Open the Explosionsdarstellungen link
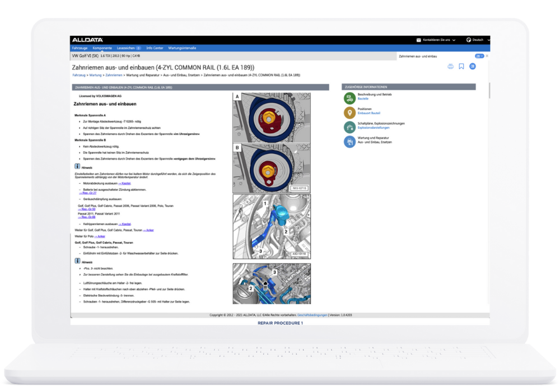This screenshot has width=560, height=392. [374, 128]
